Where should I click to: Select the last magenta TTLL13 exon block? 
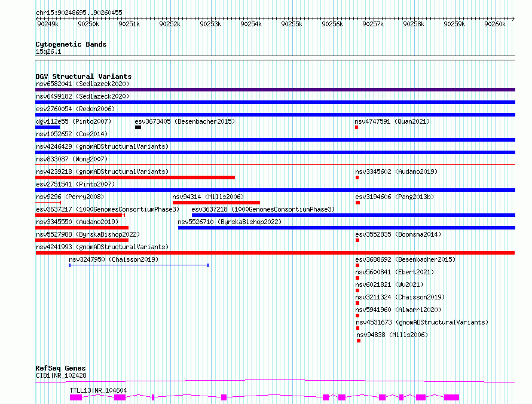(451, 397)
